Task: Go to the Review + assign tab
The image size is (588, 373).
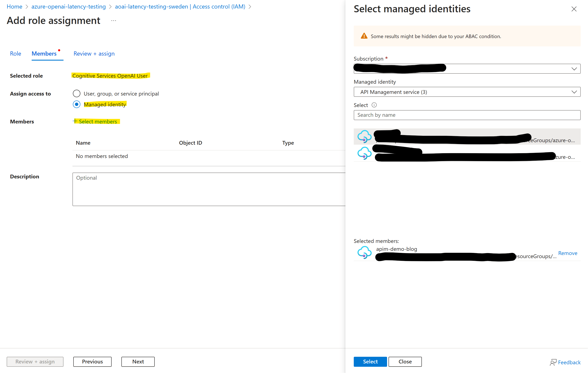Action: 94,53
